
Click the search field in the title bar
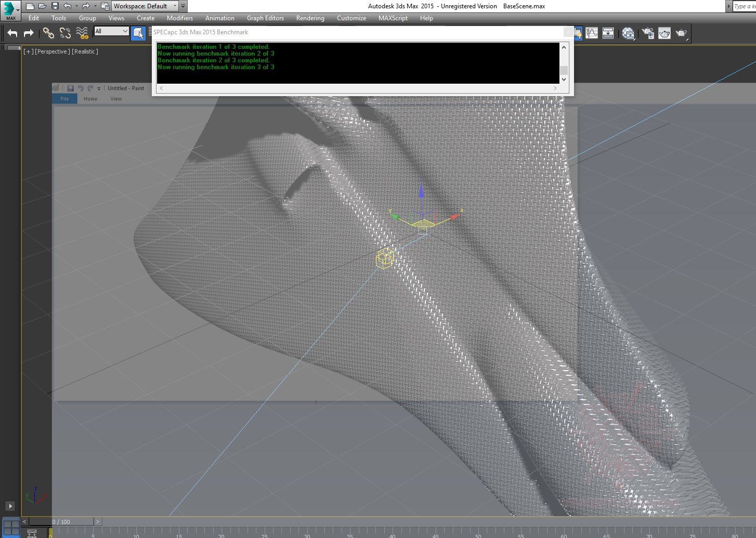(x=744, y=6)
